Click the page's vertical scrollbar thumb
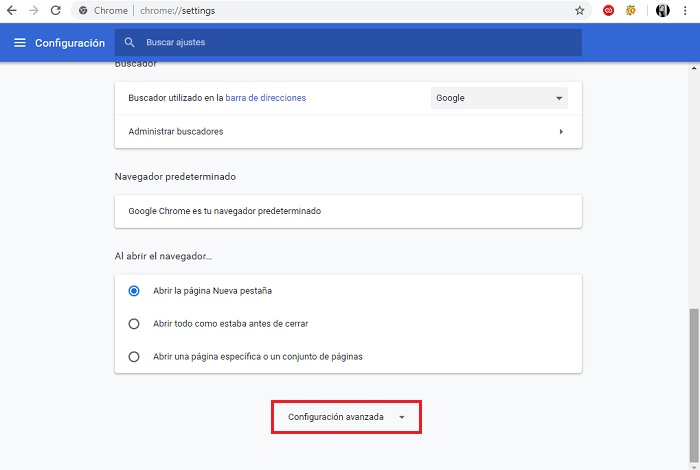 pos(694,382)
